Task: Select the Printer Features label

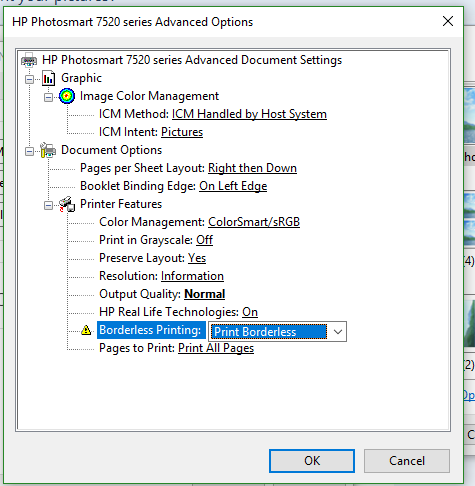Action: click(x=121, y=204)
